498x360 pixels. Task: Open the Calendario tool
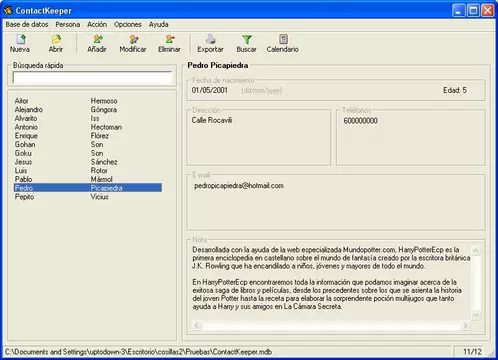tap(283, 43)
